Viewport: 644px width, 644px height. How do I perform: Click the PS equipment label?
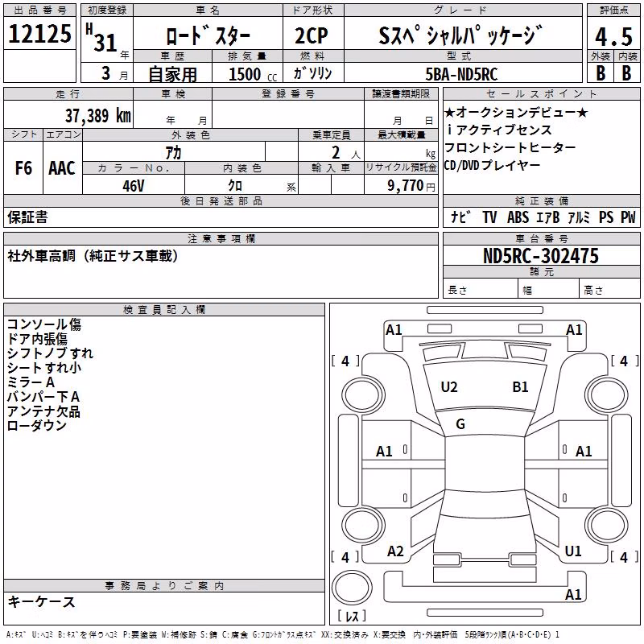pos(606,217)
